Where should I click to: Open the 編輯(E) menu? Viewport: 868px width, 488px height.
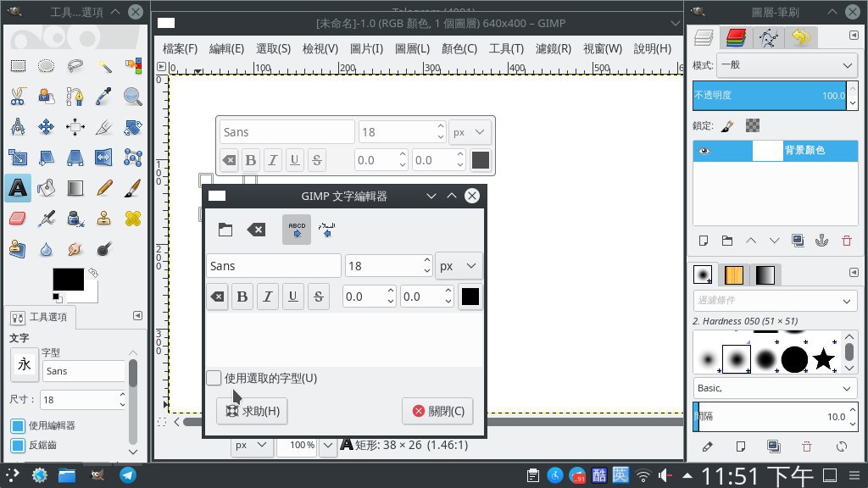click(x=226, y=48)
